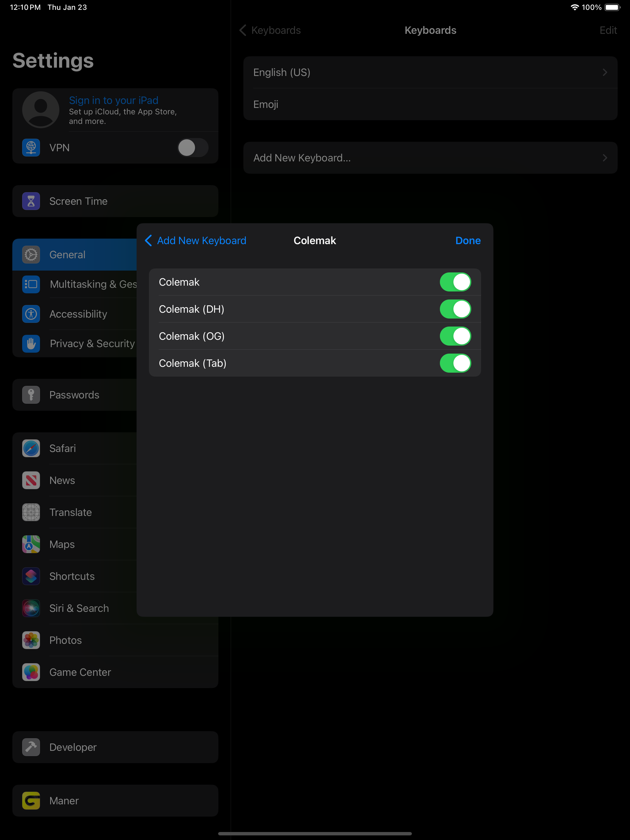Tap the back chevron beside Add New Keyboard

[149, 240]
